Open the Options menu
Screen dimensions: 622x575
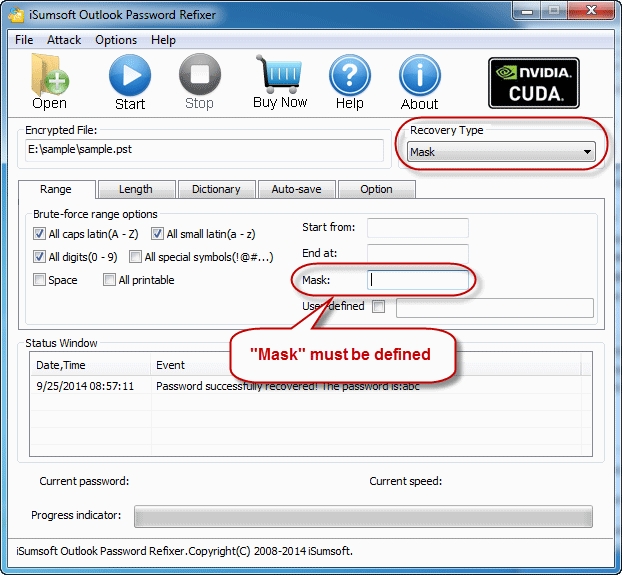116,40
